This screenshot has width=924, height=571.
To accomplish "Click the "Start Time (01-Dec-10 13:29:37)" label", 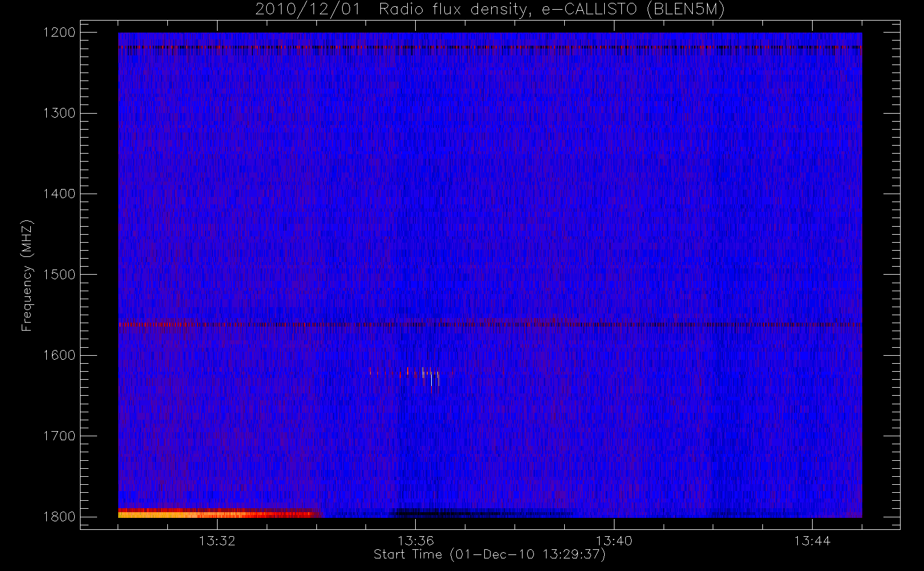I will coord(489,554).
